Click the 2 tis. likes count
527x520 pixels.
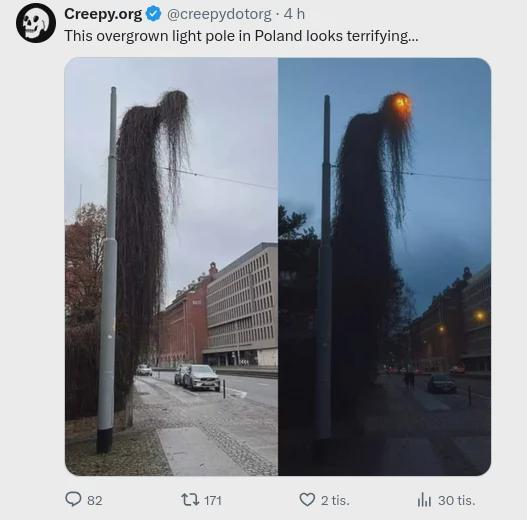tap(335, 500)
